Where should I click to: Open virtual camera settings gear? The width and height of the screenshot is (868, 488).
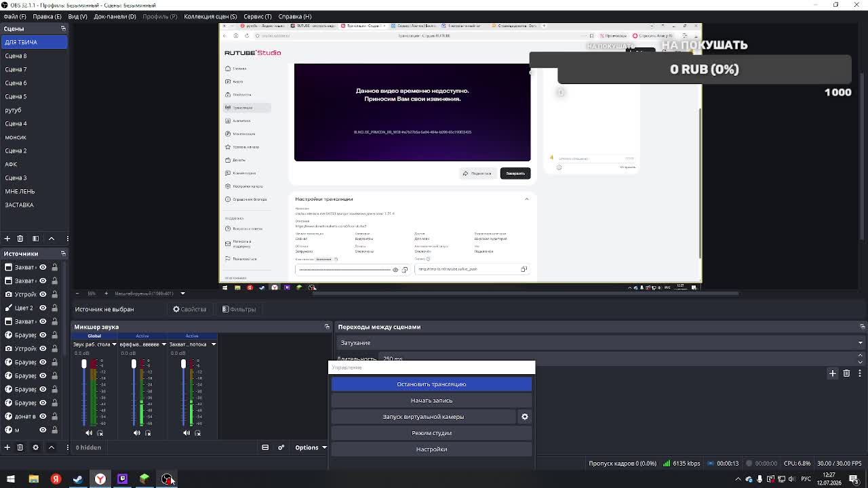(x=524, y=417)
